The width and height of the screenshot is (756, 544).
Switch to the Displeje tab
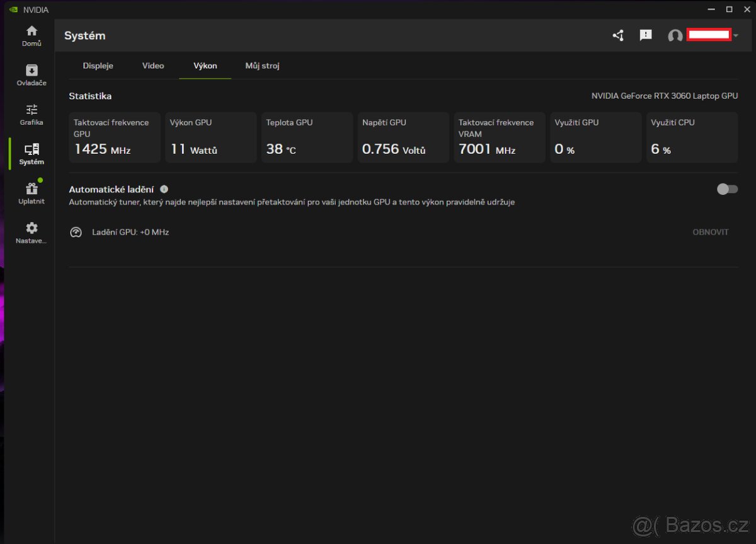[98, 66]
